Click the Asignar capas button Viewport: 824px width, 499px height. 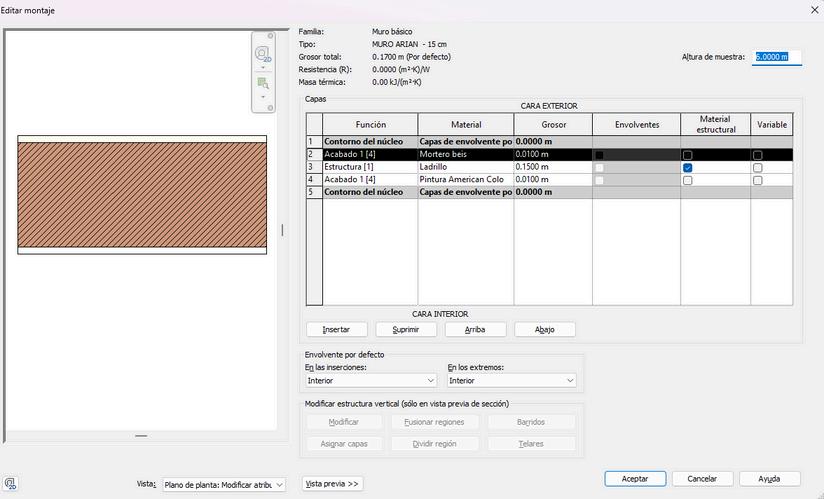[344, 444]
